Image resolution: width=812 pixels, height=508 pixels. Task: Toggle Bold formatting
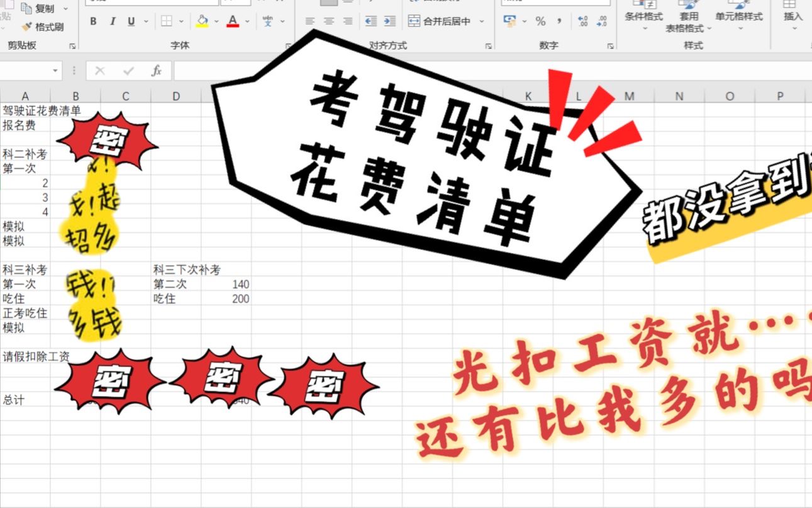[93, 21]
